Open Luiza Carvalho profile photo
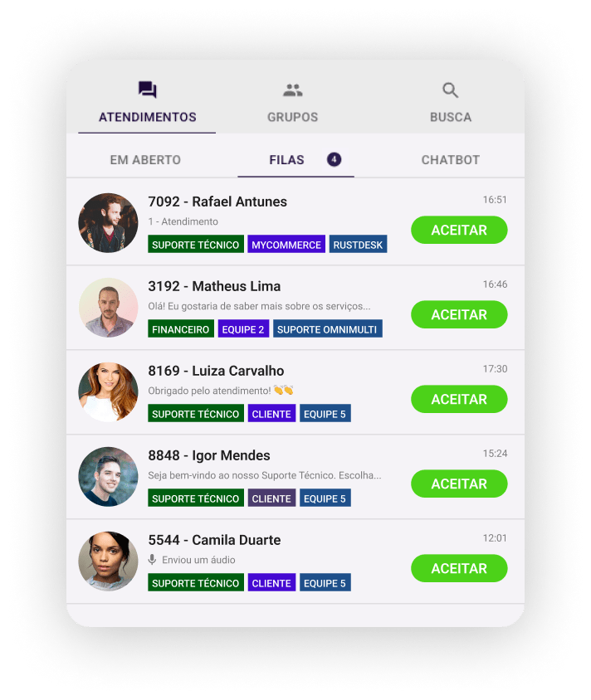The image size is (591, 700). 108,392
